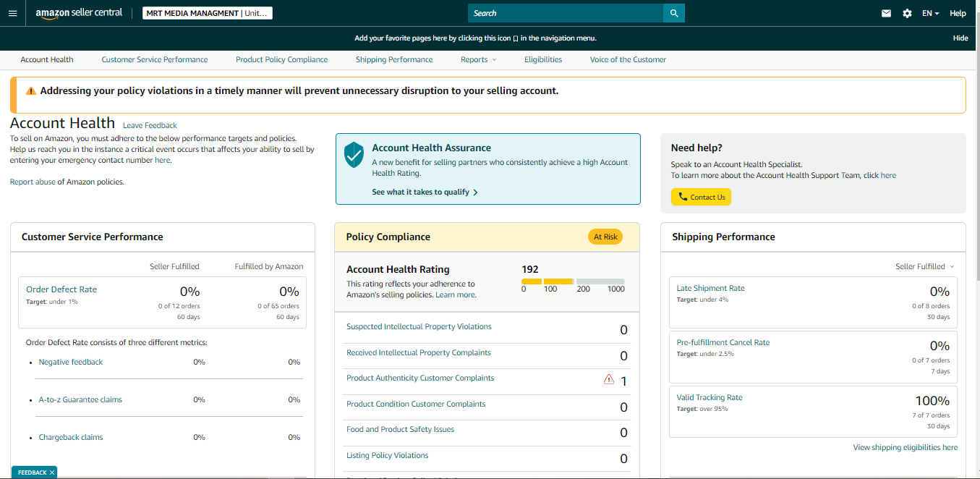Click the Amazon Seller Central logo
This screenshot has height=479, width=980.
pos(79,13)
